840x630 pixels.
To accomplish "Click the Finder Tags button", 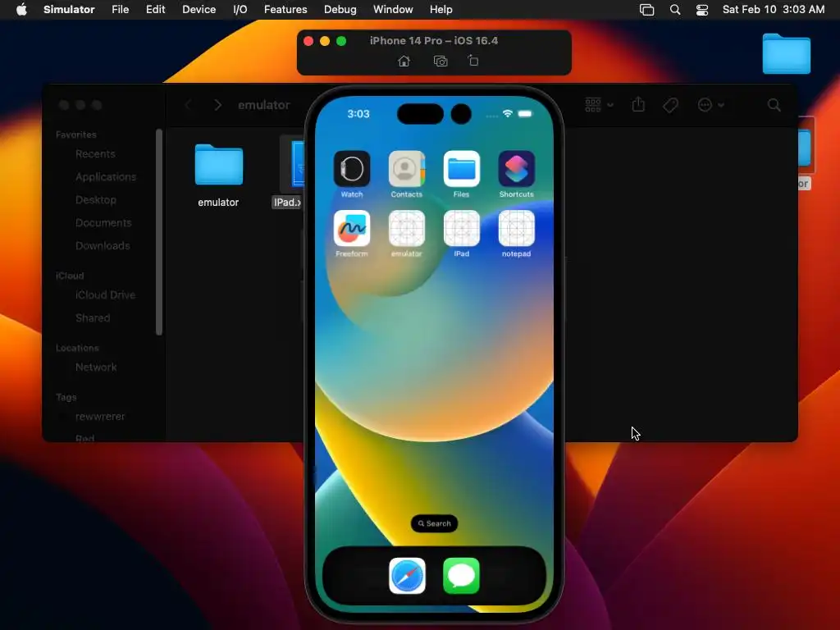I will (670, 105).
